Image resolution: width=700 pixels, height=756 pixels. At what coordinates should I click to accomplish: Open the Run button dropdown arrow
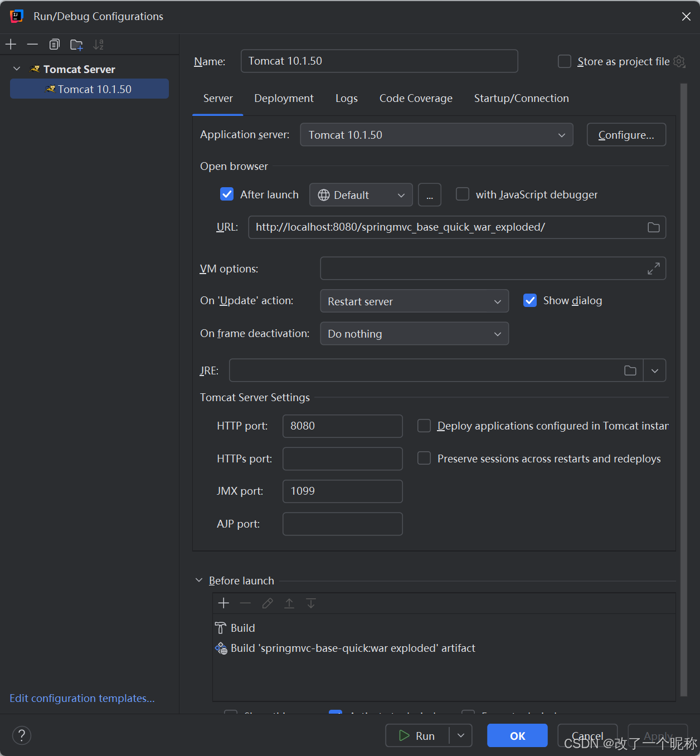(461, 735)
